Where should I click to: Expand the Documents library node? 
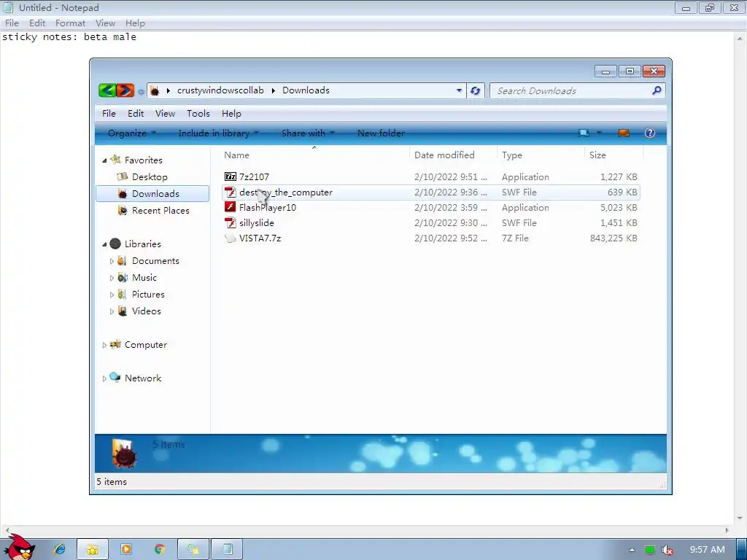point(112,261)
